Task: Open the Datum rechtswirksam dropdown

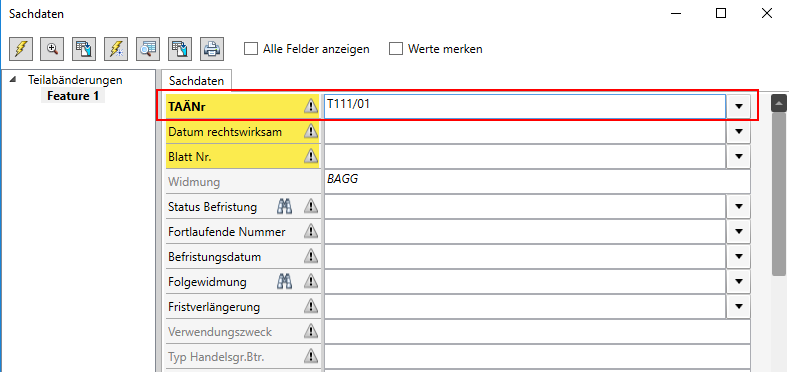Action: coord(739,131)
